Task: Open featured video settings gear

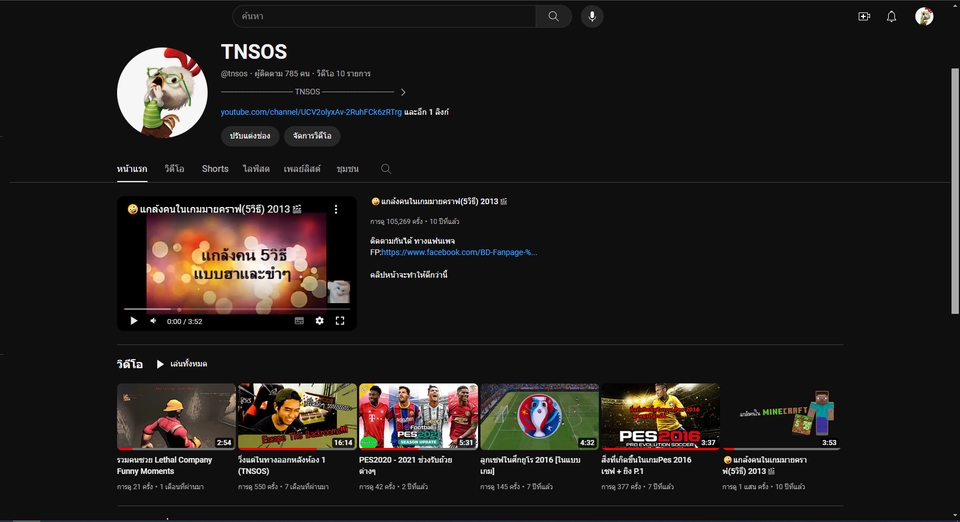Action: tap(320, 321)
